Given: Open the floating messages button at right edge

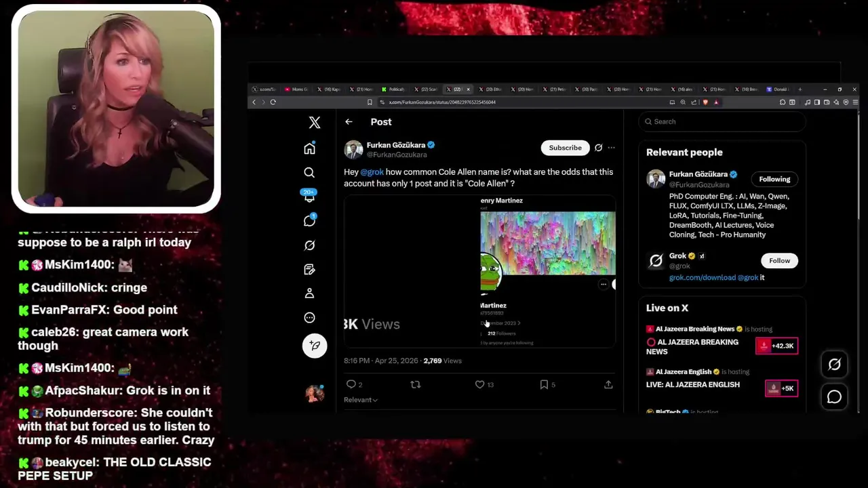Looking at the screenshot, I should coord(834,396).
